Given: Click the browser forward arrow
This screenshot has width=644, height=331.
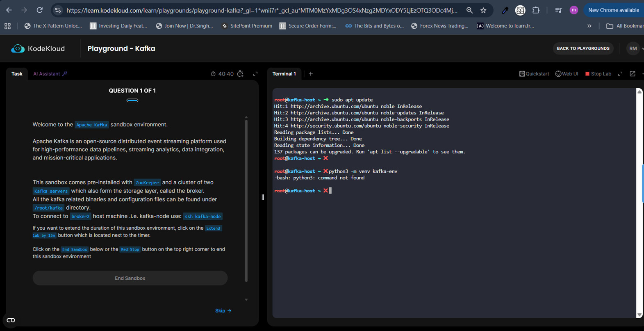Looking at the screenshot, I should pos(24,10).
